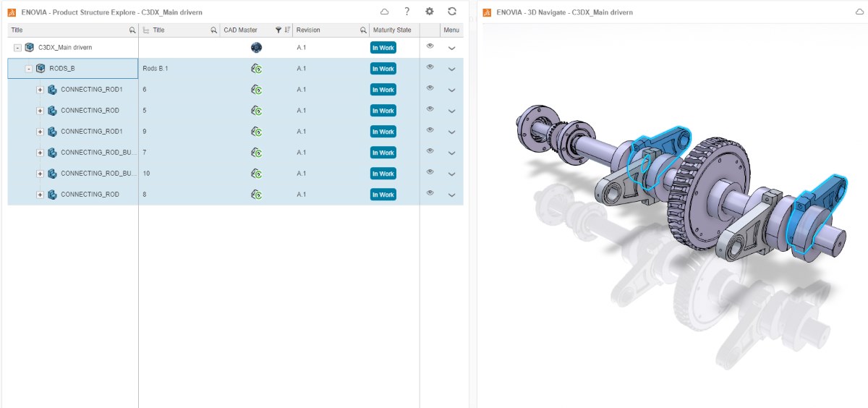Click the product cube icon next to C3DX_Main drivern
This screenshot has width=868, height=408.
point(29,48)
